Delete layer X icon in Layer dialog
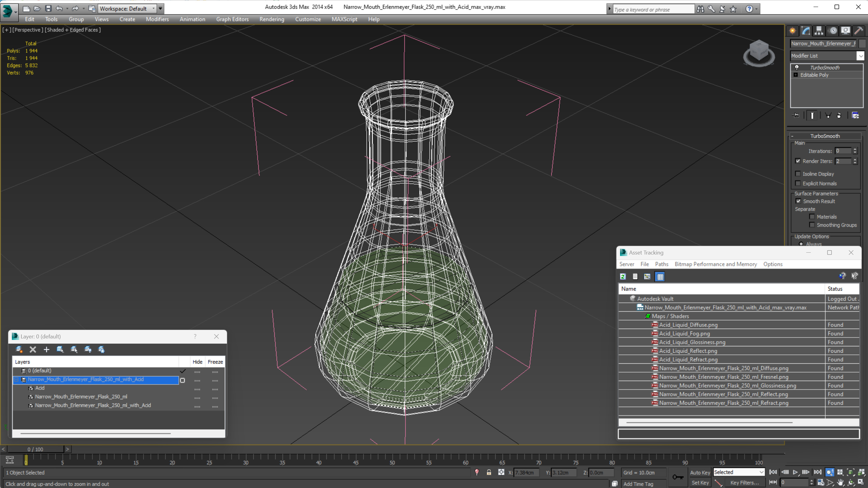This screenshot has width=868, height=488. (x=33, y=350)
